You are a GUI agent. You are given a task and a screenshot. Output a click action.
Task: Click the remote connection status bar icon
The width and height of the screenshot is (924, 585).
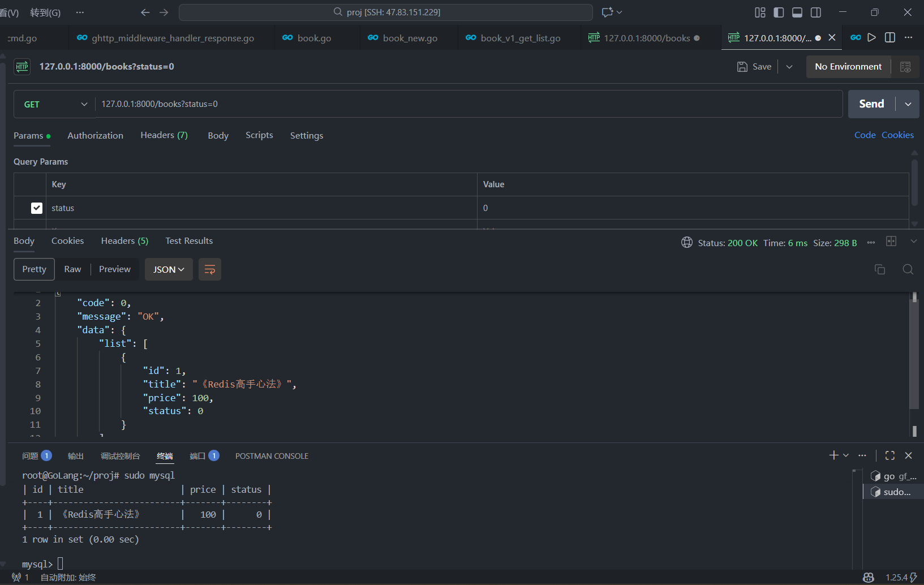[20, 577]
